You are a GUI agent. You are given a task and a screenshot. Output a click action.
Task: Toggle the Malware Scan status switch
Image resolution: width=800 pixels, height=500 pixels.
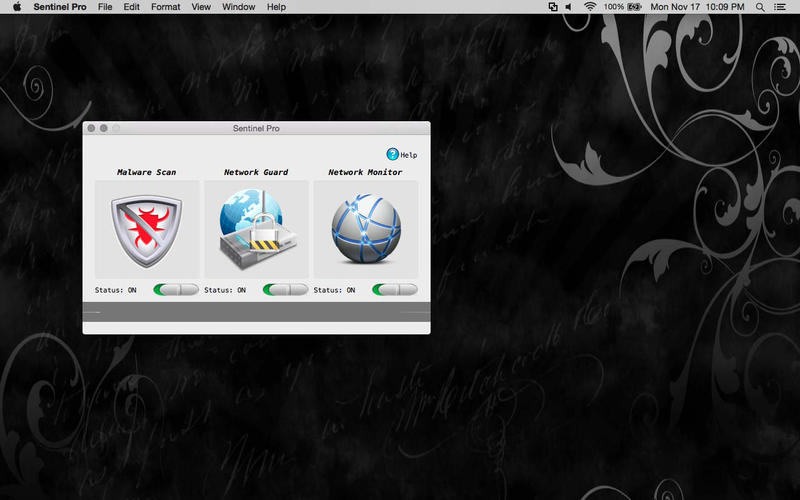[x=176, y=290]
